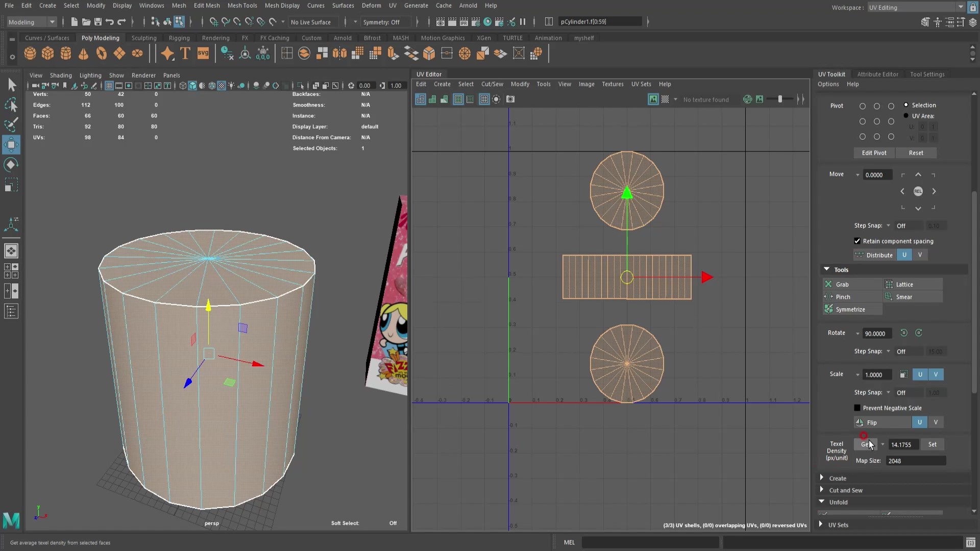The width and height of the screenshot is (980, 551).
Task: Click the Edit Pivot button
Action: coord(874,153)
